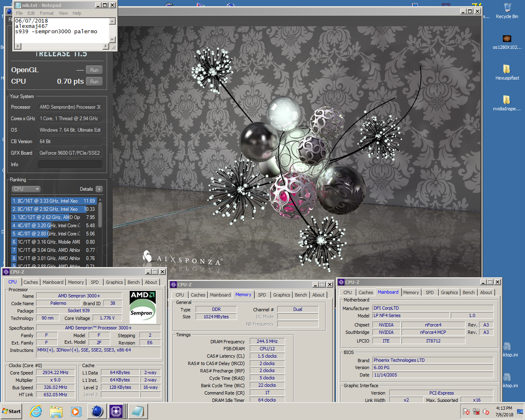Viewport: 525px width, 420px height.
Task: Open the nvidiaInspe... folder on desktop
Action: pos(507,103)
